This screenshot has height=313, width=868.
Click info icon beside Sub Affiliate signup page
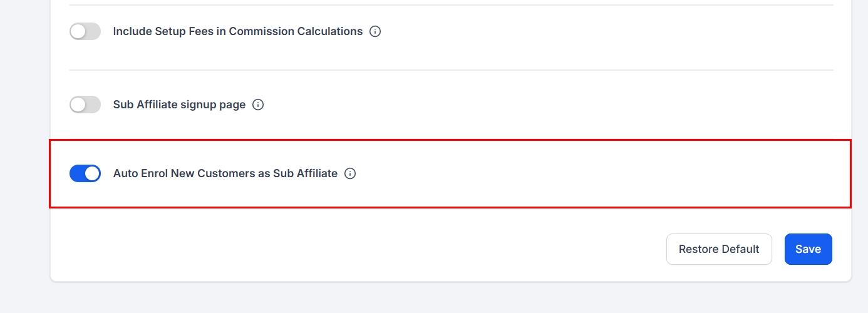pyautogui.click(x=258, y=105)
